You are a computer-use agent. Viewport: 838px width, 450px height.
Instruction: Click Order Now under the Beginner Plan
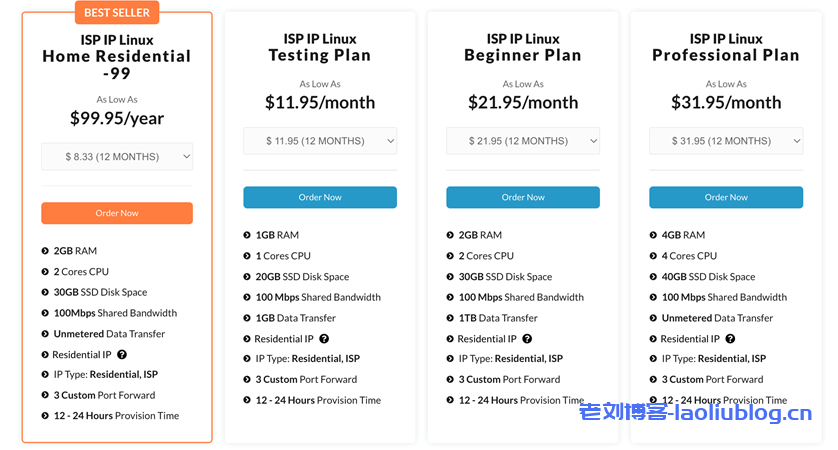[523, 197]
